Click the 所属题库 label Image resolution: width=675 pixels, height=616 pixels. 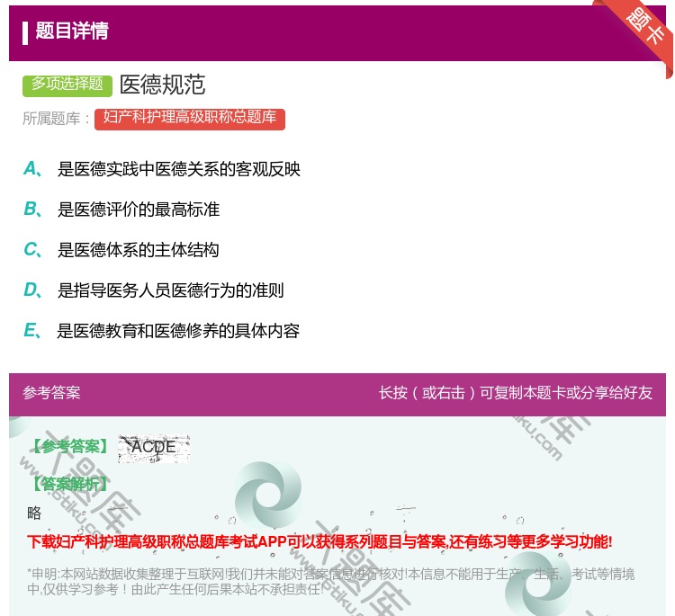click(x=57, y=119)
